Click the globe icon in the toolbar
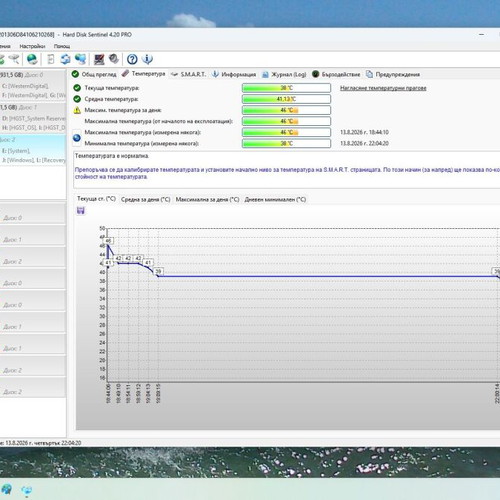The width and height of the screenshot is (500, 500). tap(32, 59)
